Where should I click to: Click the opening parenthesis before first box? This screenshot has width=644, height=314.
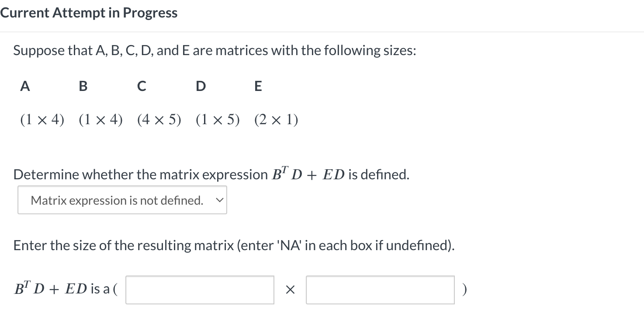pos(115,290)
